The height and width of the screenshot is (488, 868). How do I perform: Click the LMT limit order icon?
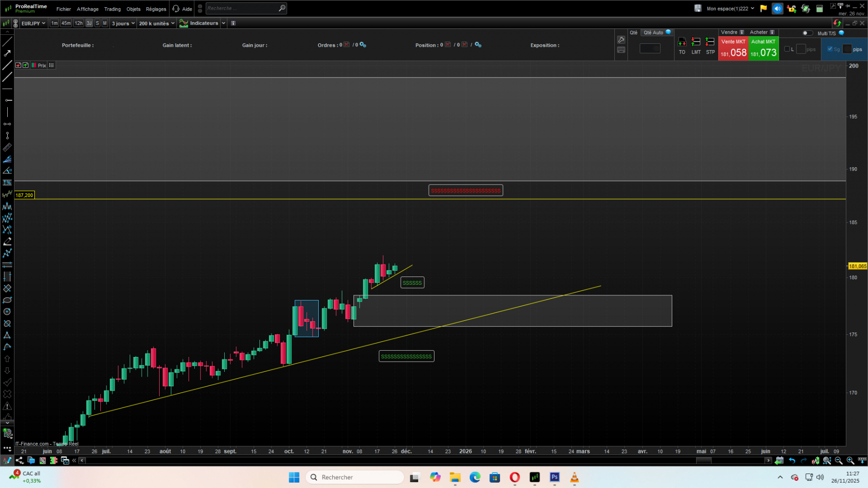point(696,42)
